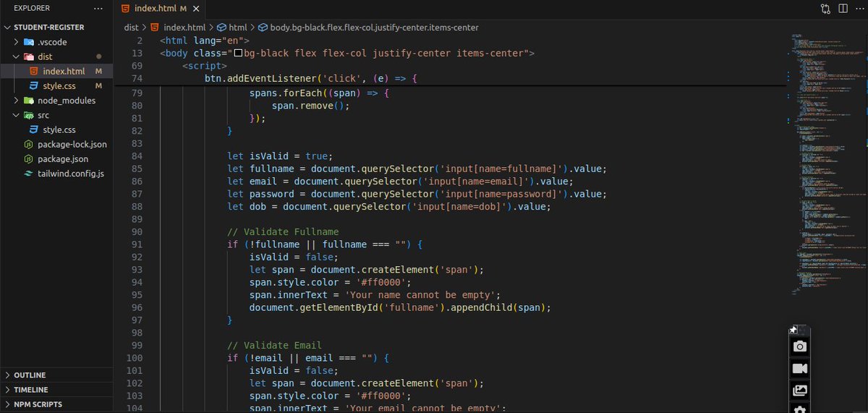
Task: Open the gallery images icon
Action: point(799,391)
